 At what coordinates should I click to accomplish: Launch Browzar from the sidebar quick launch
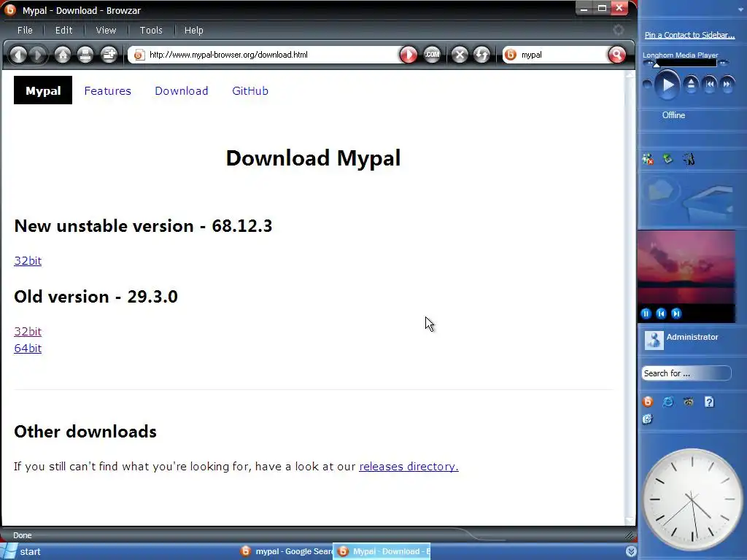point(648,402)
